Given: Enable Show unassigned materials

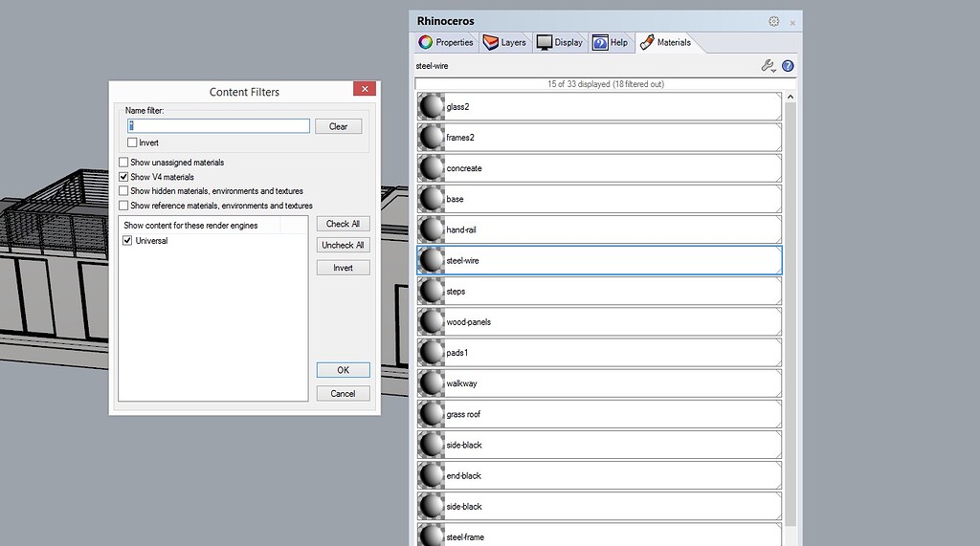Looking at the screenshot, I should (x=123, y=163).
